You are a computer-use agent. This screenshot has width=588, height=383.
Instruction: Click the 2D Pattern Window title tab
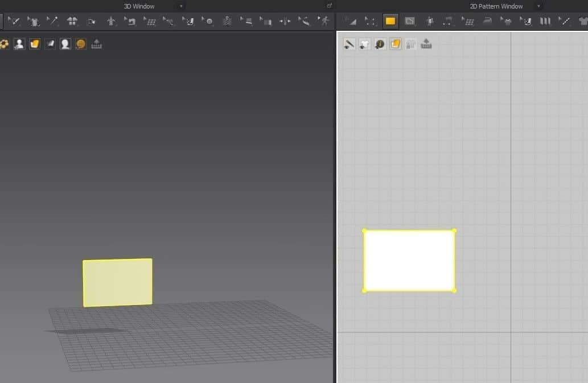click(496, 6)
